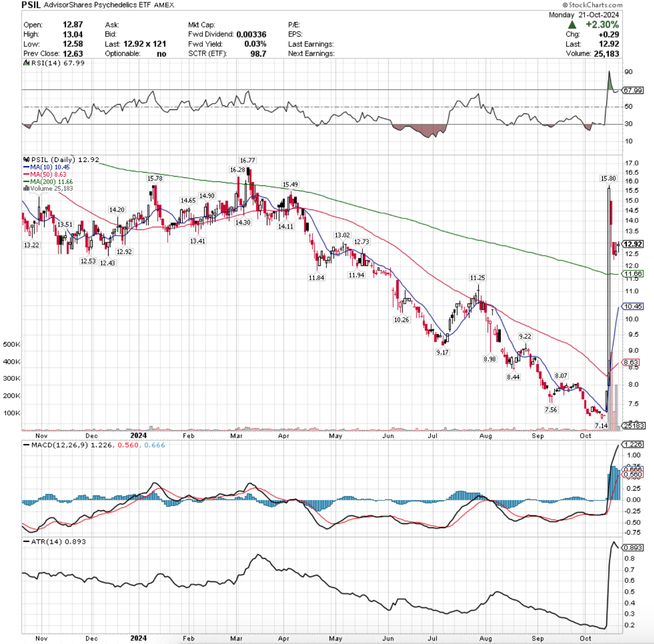Click the 13.02 May price annotation
Image resolution: width=654 pixels, height=644 pixels.
pos(342,235)
